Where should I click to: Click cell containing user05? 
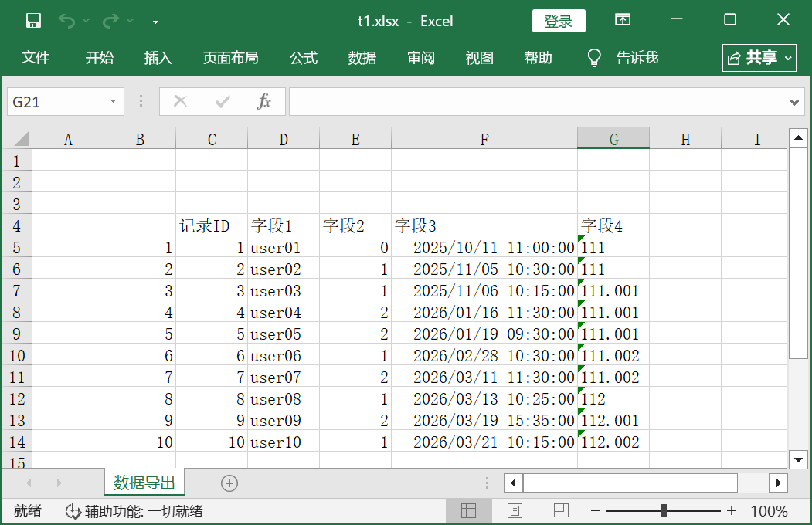click(x=284, y=334)
